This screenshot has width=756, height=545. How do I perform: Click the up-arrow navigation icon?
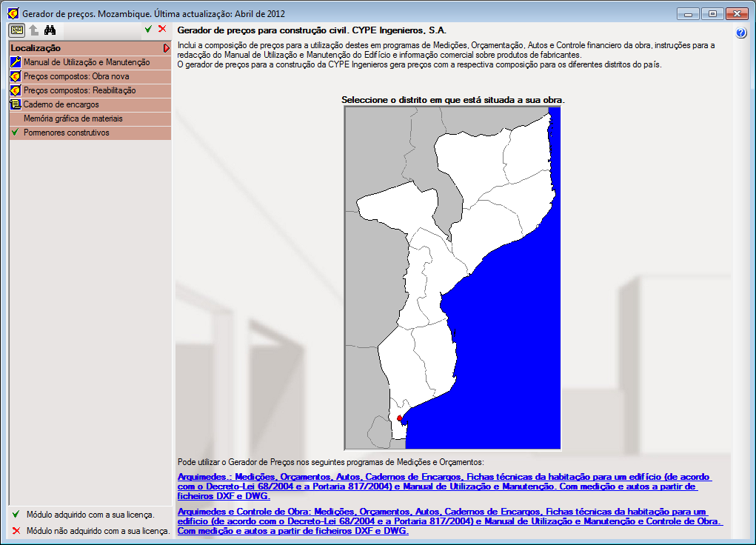click(x=34, y=30)
